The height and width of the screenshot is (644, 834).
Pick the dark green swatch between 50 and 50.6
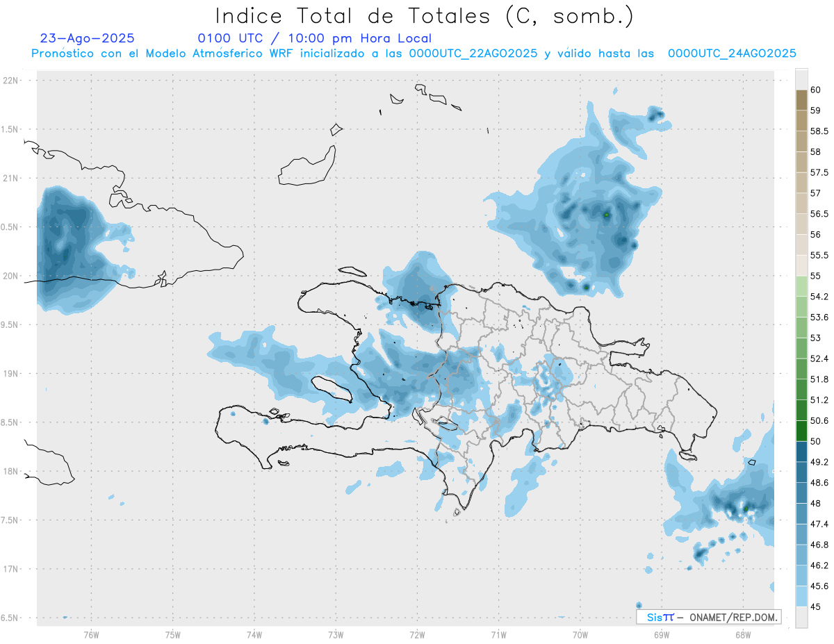801,431
